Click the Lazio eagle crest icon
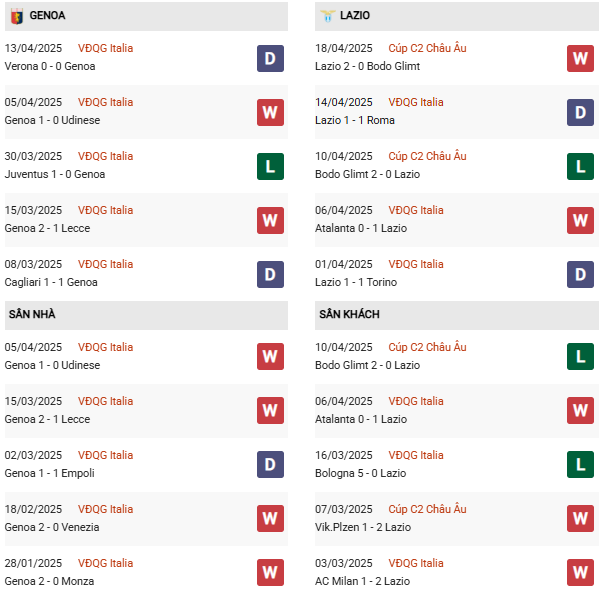 point(327,16)
